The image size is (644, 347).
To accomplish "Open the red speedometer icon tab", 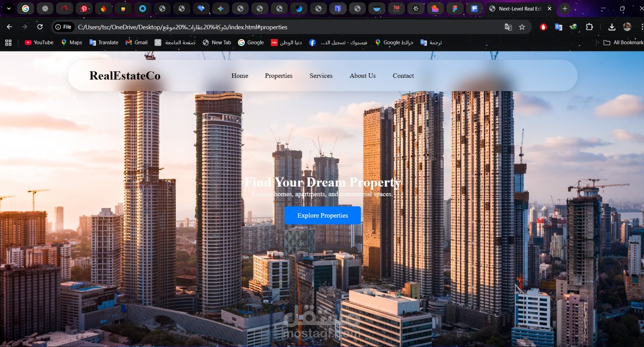I will point(64,8).
